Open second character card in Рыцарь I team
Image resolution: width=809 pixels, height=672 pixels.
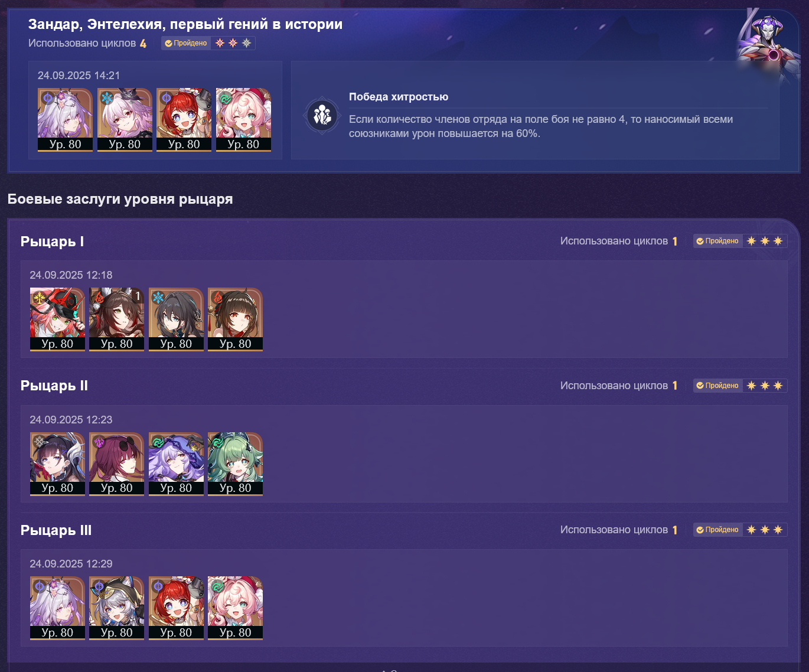(116, 319)
